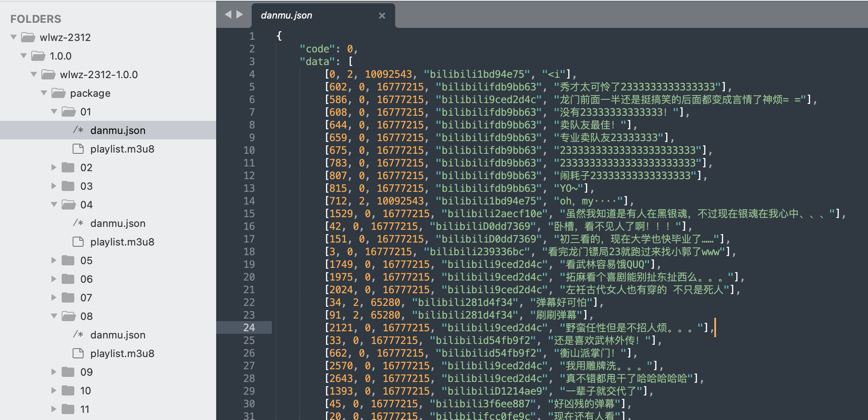Click the folder 07 icon

tap(68, 297)
